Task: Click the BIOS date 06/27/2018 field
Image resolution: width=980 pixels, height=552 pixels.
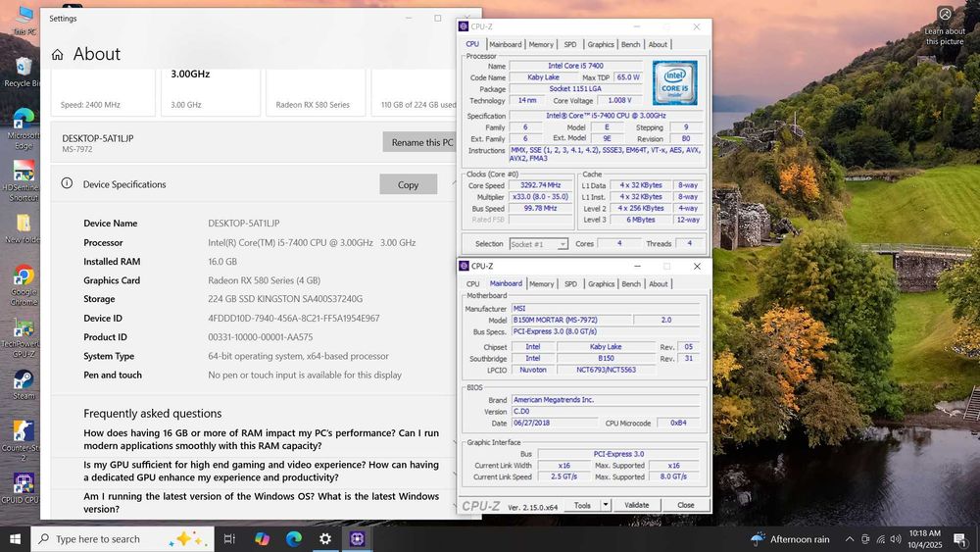Action: click(554, 423)
